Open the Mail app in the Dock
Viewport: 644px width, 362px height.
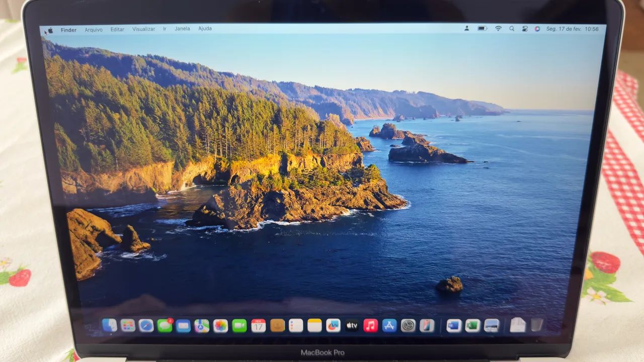click(184, 325)
